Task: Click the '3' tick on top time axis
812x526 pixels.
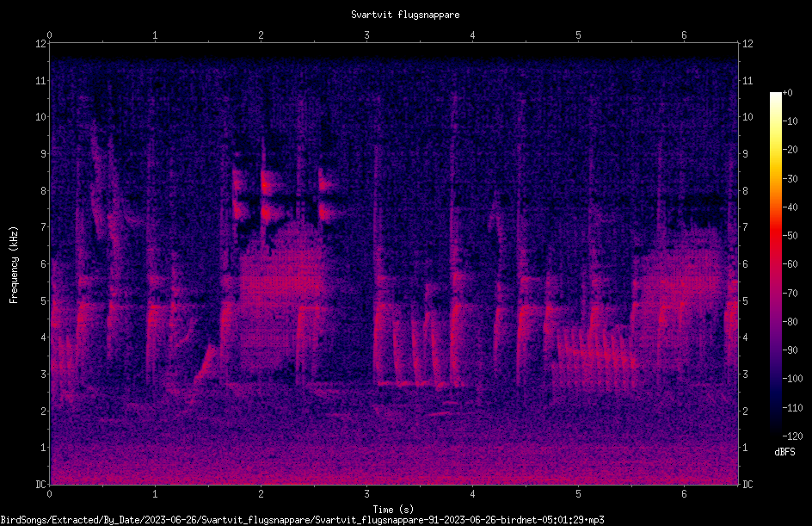Action: [x=366, y=35]
